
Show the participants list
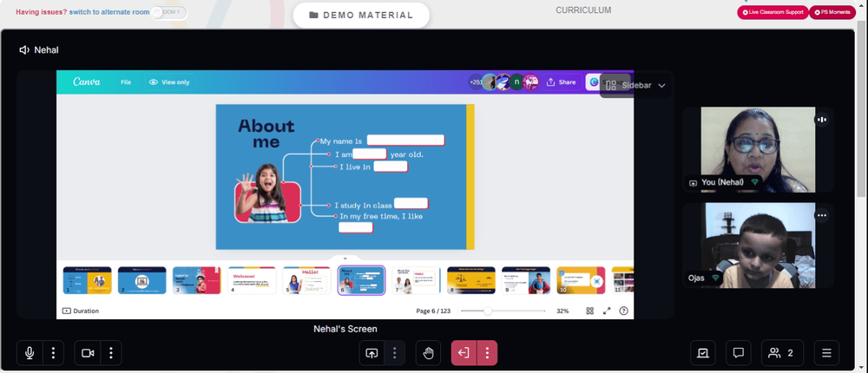(782, 352)
